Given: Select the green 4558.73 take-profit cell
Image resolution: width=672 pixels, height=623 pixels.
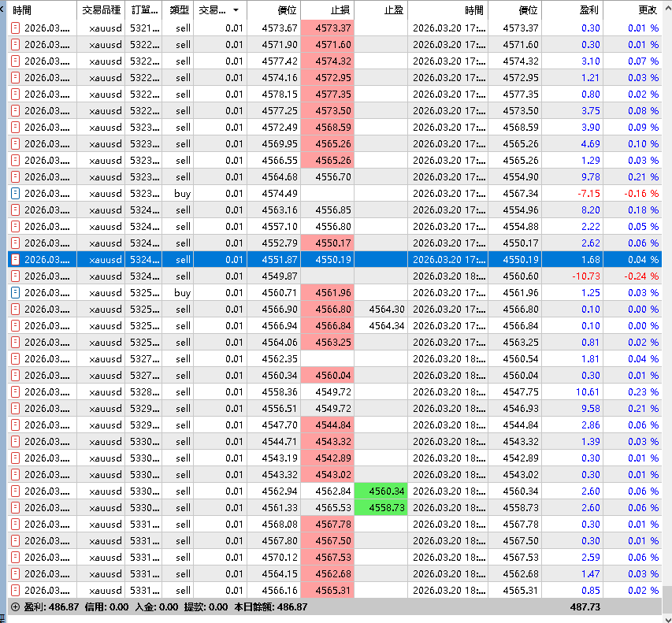Looking at the screenshot, I should [381, 508].
